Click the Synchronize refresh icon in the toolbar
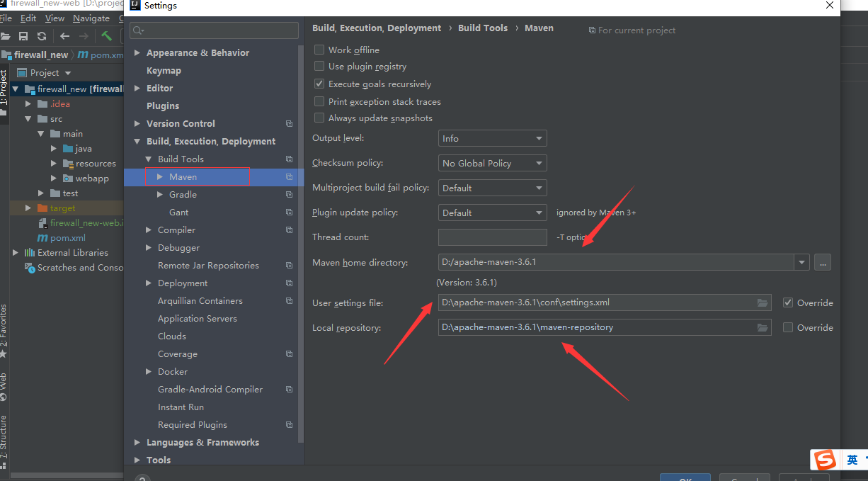 click(x=42, y=36)
